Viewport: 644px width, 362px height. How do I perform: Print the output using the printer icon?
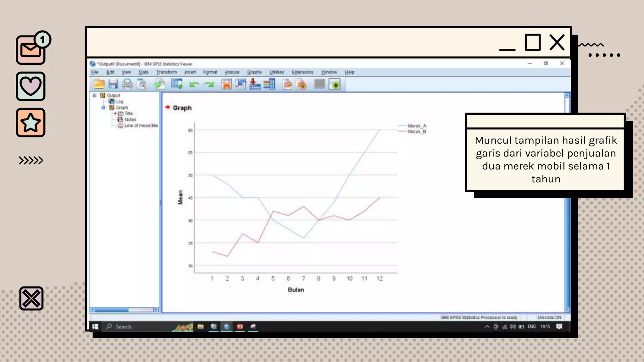[x=127, y=84]
